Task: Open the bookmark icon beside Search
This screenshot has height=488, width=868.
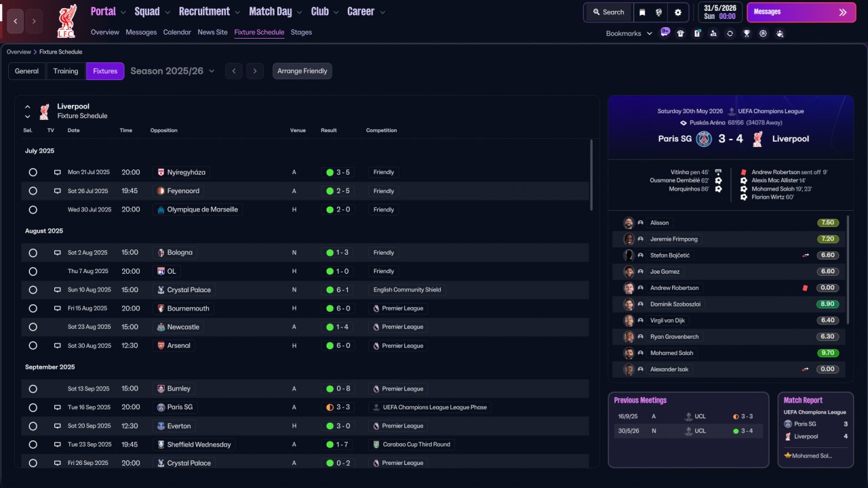Action: click(x=642, y=12)
